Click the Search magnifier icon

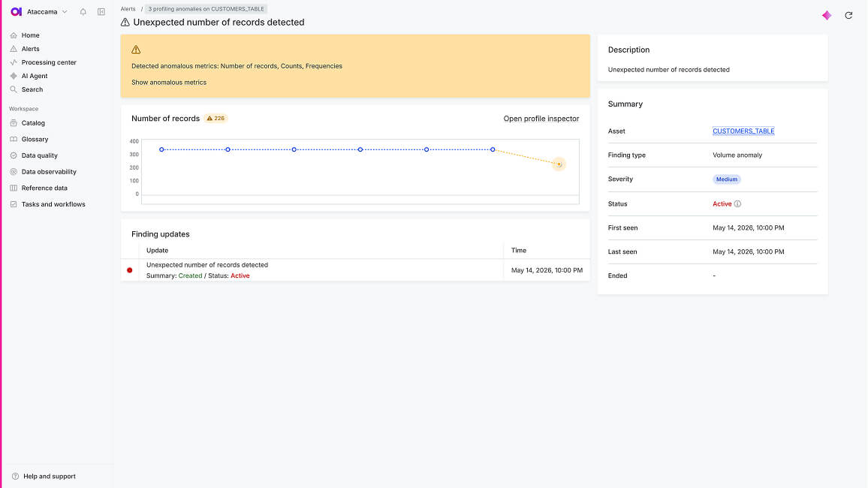[x=14, y=89]
